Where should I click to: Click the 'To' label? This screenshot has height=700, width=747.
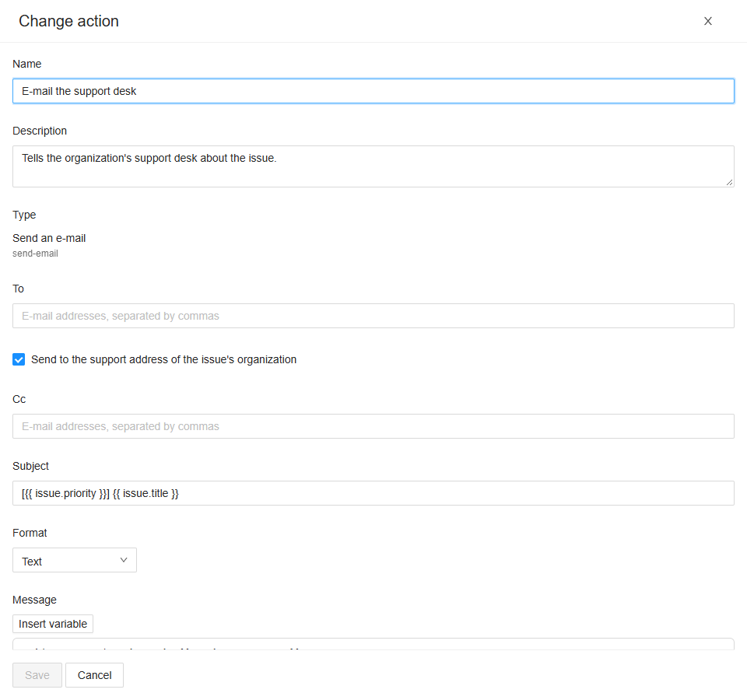[18, 289]
